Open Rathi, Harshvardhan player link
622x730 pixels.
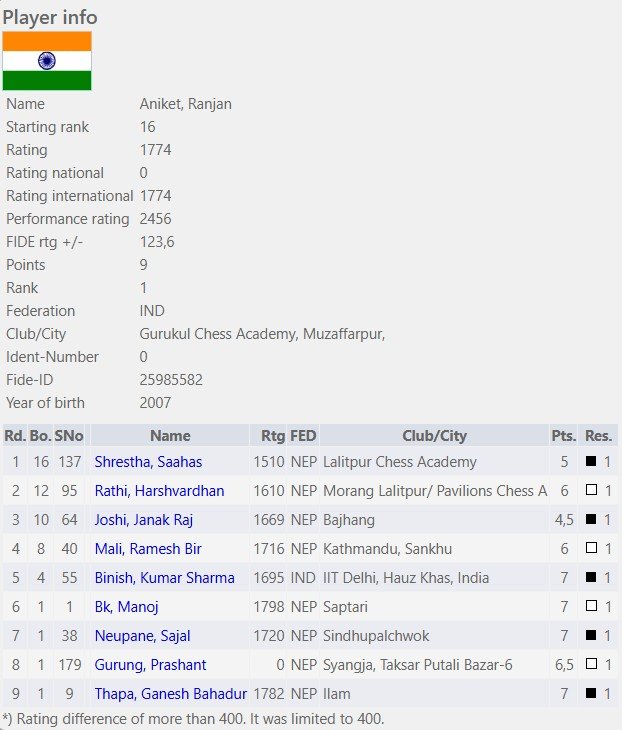point(159,491)
